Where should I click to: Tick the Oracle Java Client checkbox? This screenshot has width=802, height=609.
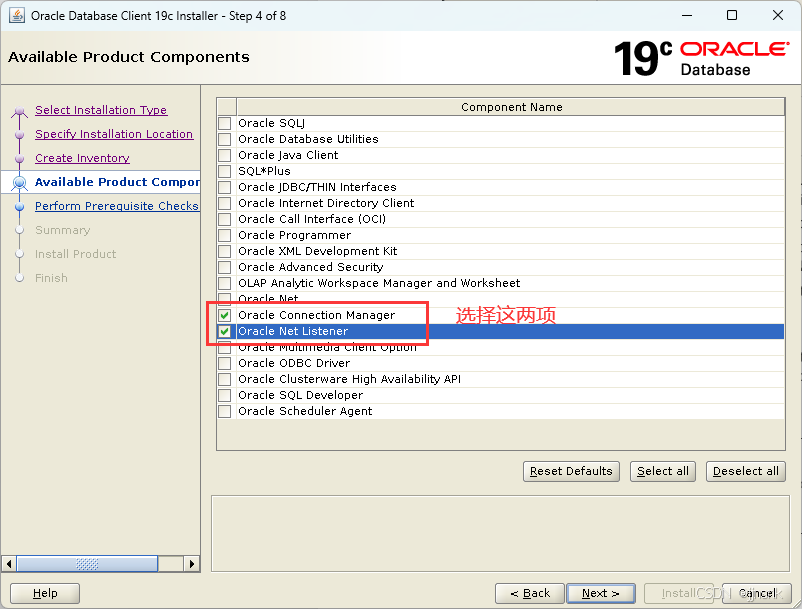pos(225,155)
